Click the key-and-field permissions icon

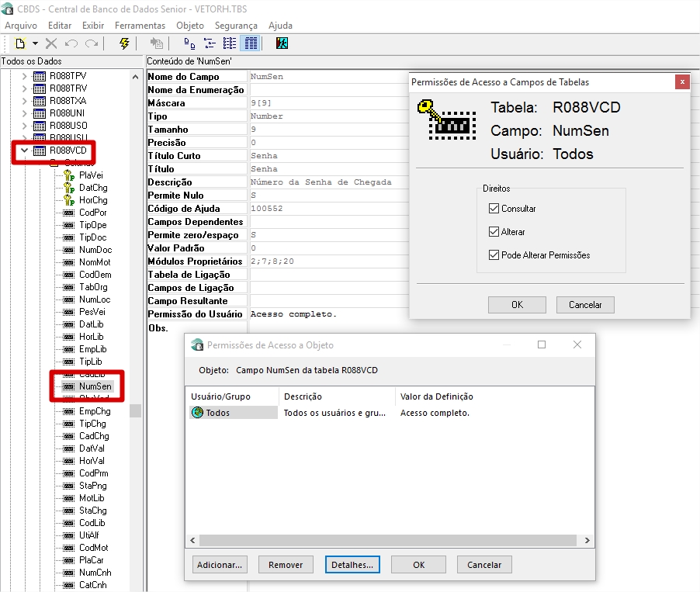[x=446, y=119]
